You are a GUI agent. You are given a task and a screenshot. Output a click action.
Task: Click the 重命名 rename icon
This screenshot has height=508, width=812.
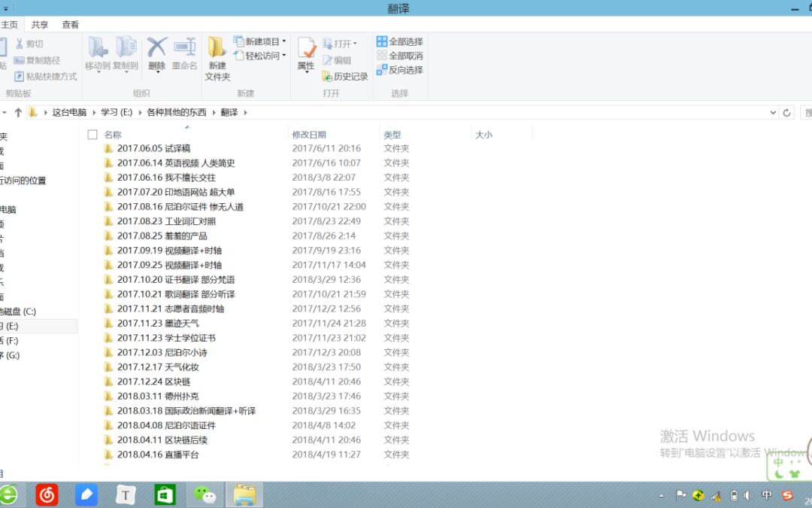tap(185, 47)
